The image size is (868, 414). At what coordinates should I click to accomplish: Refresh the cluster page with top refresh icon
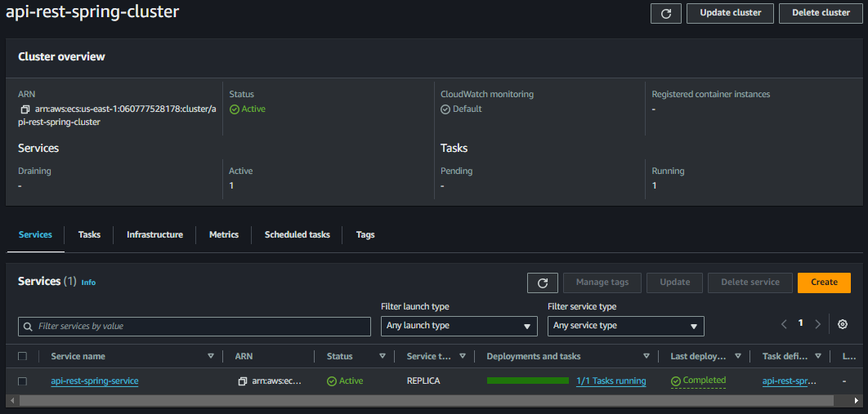point(666,13)
